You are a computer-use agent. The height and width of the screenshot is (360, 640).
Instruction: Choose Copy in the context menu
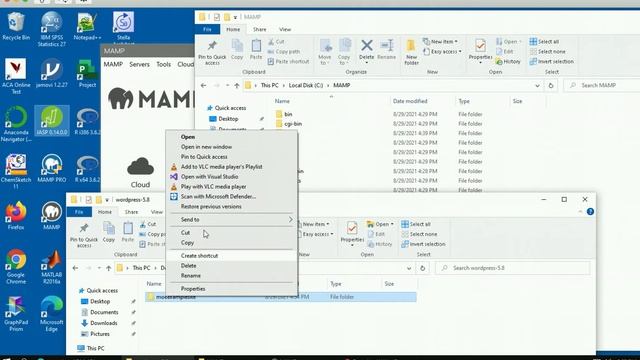coord(231,242)
